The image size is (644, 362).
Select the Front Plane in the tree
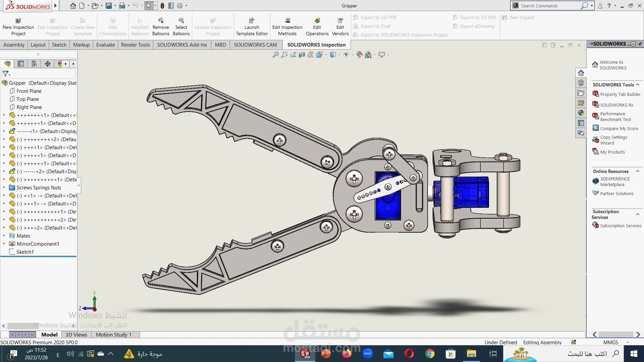[29, 91]
